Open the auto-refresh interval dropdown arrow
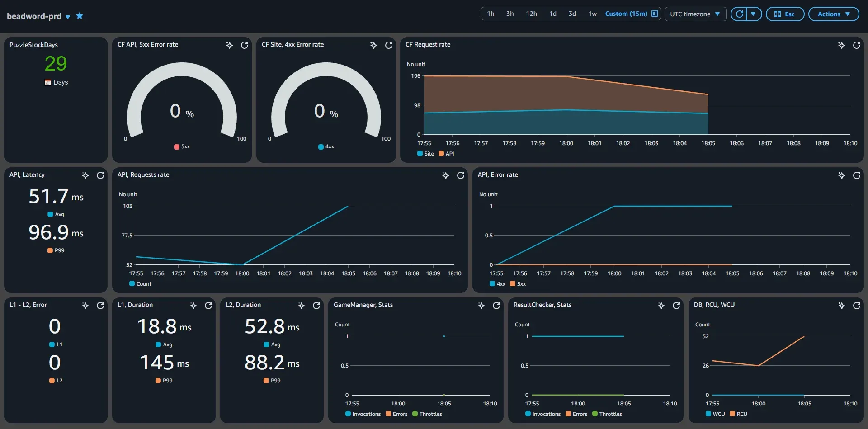This screenshot has height=429, width=868. [754, 14]
